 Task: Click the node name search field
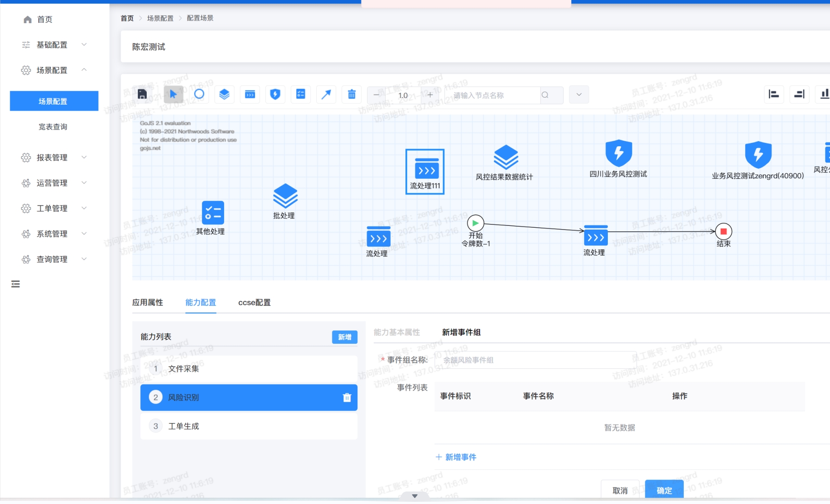pos(493,95)
